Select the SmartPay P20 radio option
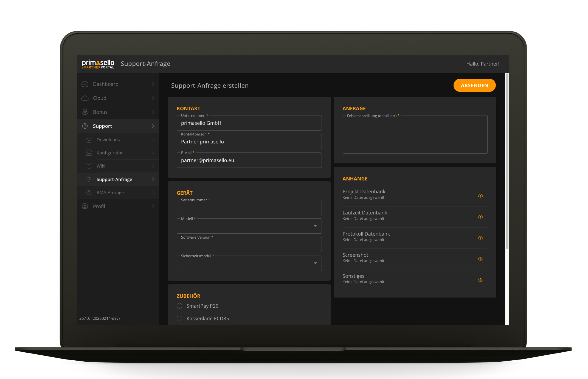The height and width of the screenshot is (379, 588). coord(179,306)
